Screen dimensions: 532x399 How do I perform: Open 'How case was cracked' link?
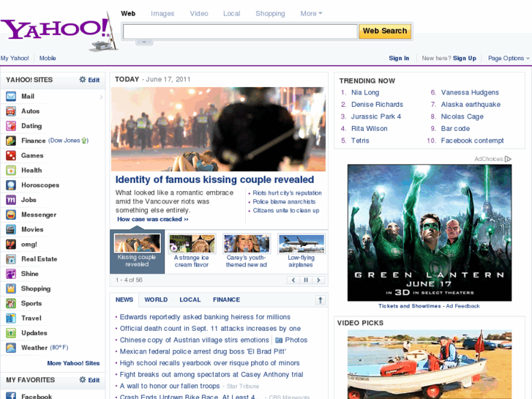(x=153, y=220)
